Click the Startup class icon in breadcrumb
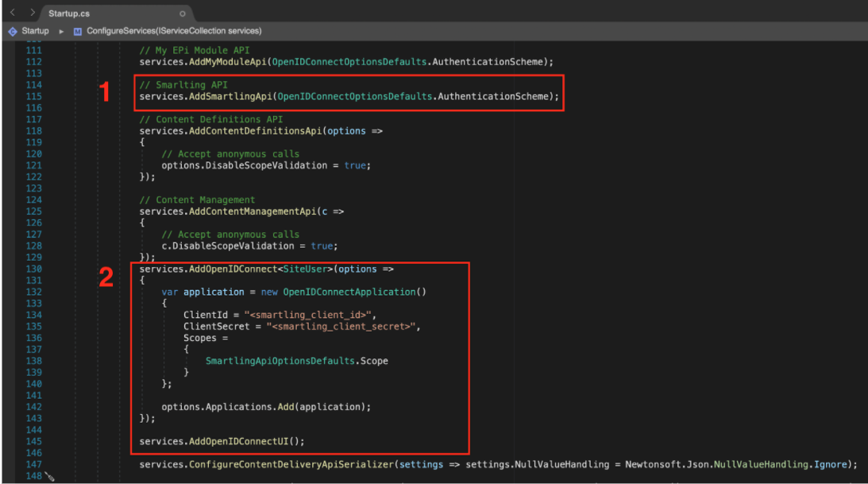This screenshot has width=868, height=484. coord(13,32)
